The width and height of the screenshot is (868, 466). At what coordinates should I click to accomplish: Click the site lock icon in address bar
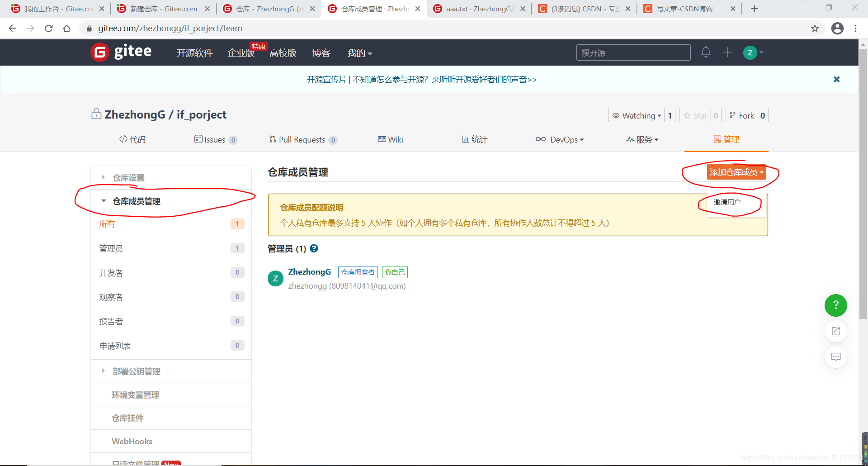tap(89, 29)
